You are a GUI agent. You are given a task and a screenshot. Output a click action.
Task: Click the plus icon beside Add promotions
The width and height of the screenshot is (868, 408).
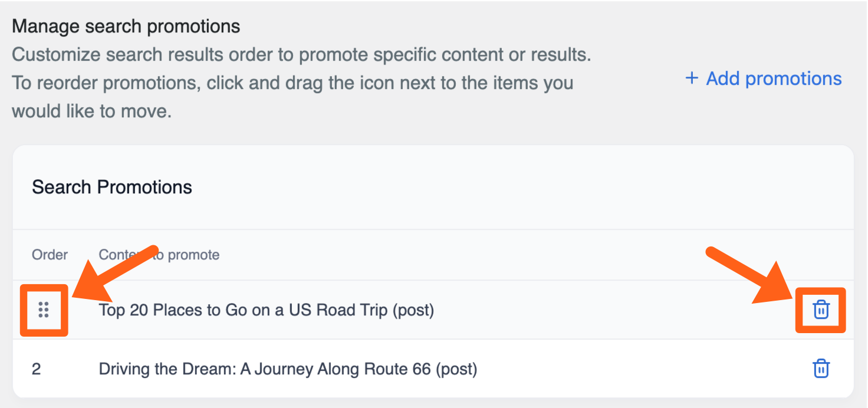tap(692, 78)
